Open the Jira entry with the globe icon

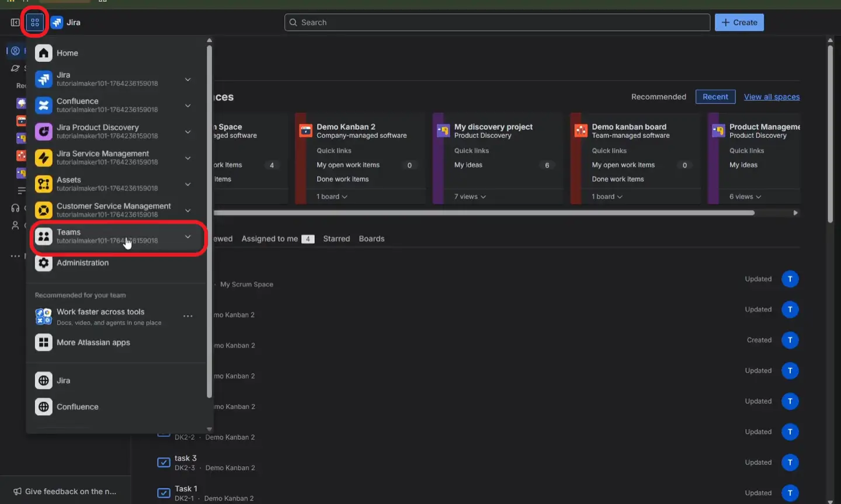click(x=44, y=381)
